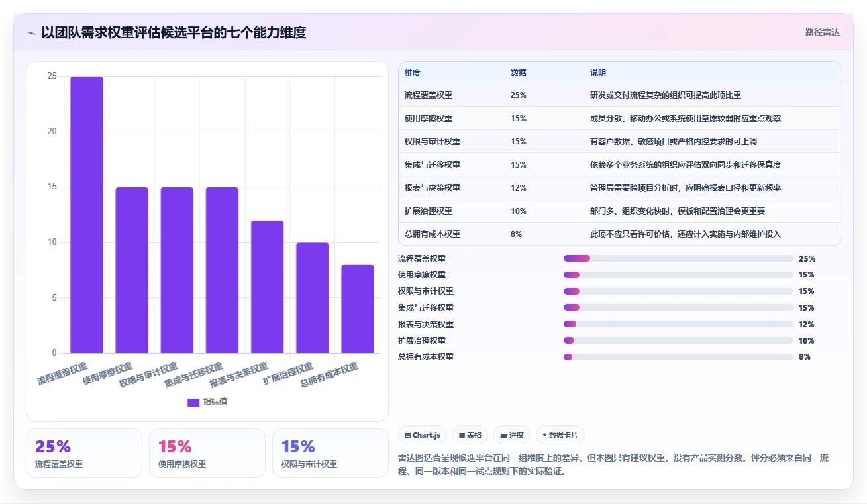867x504 pixels.
Task: Click the 数据 column header in the table
Action: pyautogui.click(x=519, y=73)
